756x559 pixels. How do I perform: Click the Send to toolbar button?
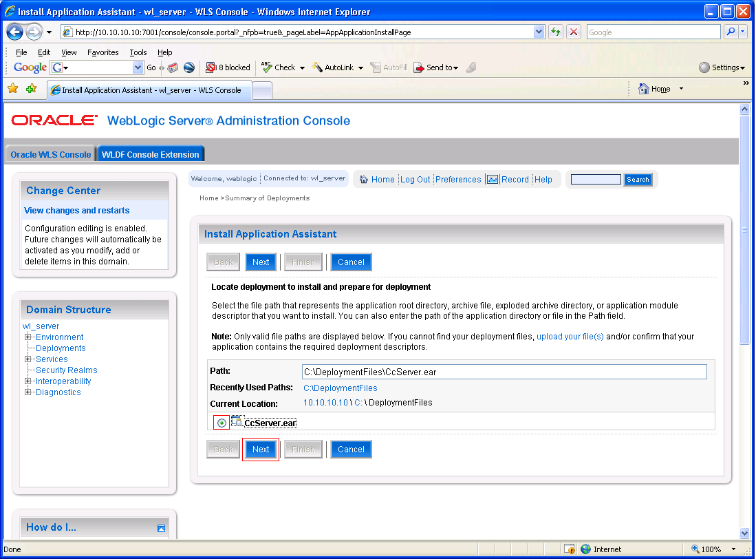click(x=436, y=67)
